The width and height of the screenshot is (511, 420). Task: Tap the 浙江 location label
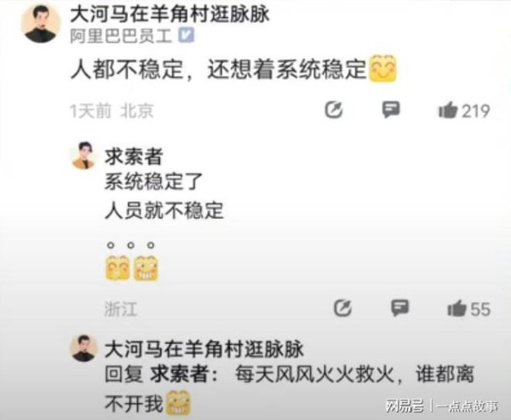click(121, 308)
